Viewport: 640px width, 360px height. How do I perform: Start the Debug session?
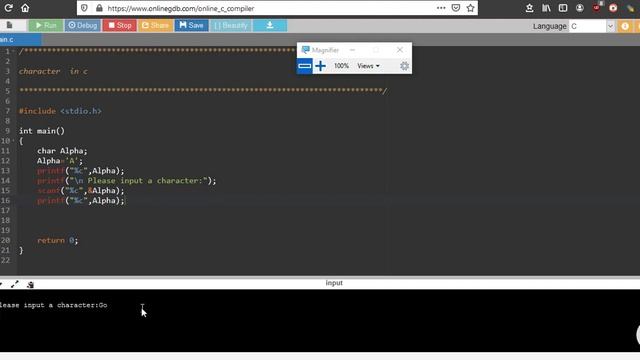coord(82,25)
